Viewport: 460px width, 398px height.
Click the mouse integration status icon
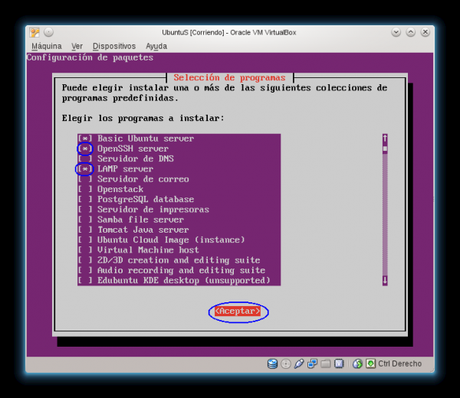pyautogui.click(x=357, y=364)
